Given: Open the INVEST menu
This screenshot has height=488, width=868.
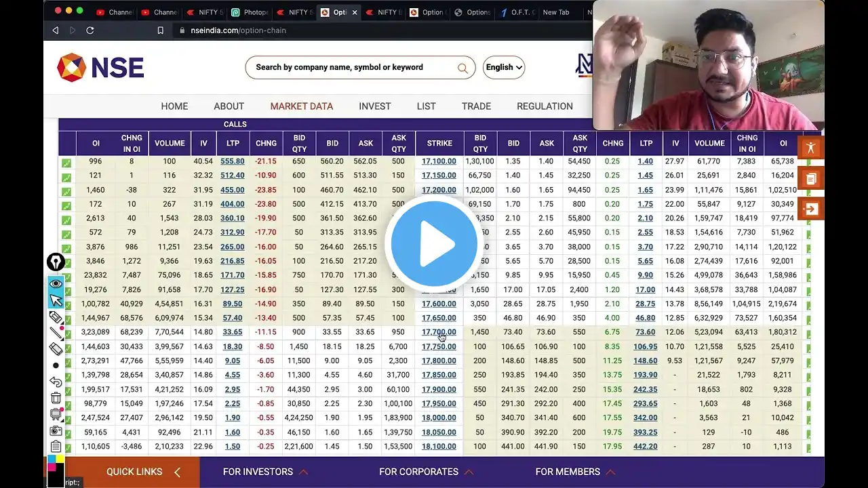Looking at the screenshot, I should [375, 106].
